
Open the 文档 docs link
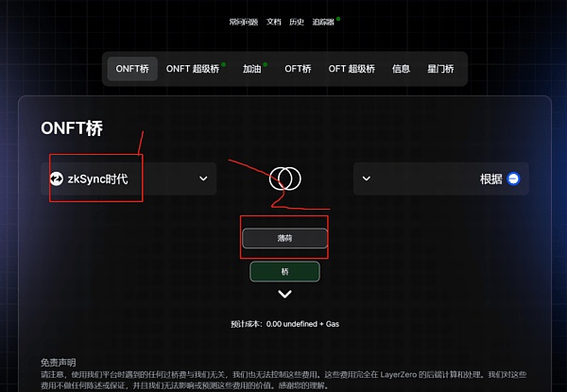(274, 22)
